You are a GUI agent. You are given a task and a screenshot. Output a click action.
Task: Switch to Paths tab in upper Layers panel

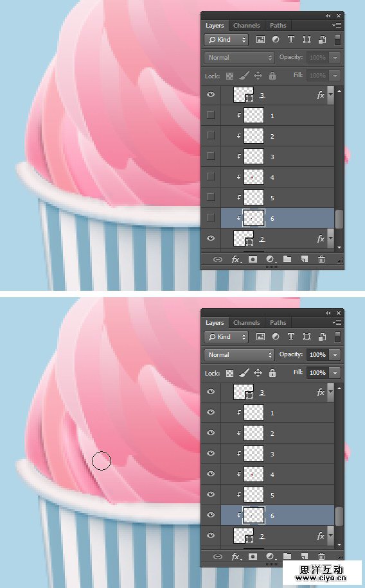pos(278,26)
